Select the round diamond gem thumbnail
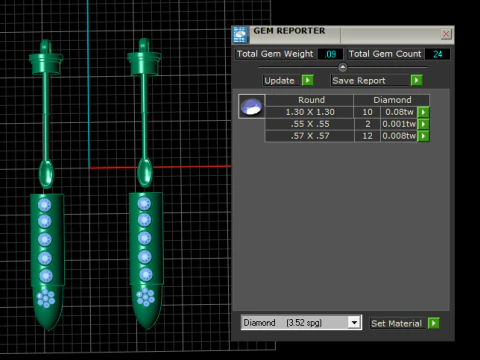The width and height of the screenshot is (480, 360). click(x=252, y=106)
